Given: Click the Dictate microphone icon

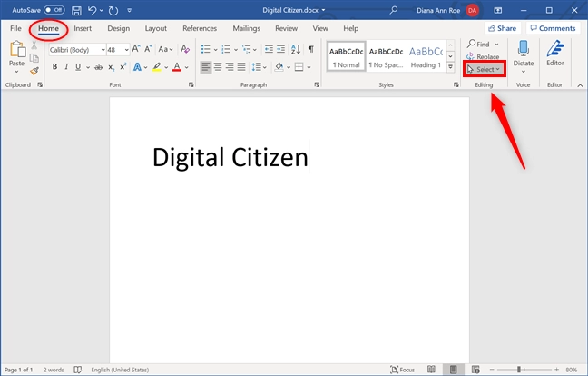Looking at the screenshot, I should coord(524,48).
